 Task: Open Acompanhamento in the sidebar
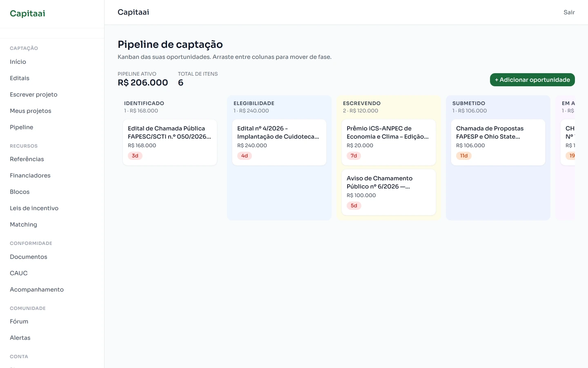coord(37,289)
